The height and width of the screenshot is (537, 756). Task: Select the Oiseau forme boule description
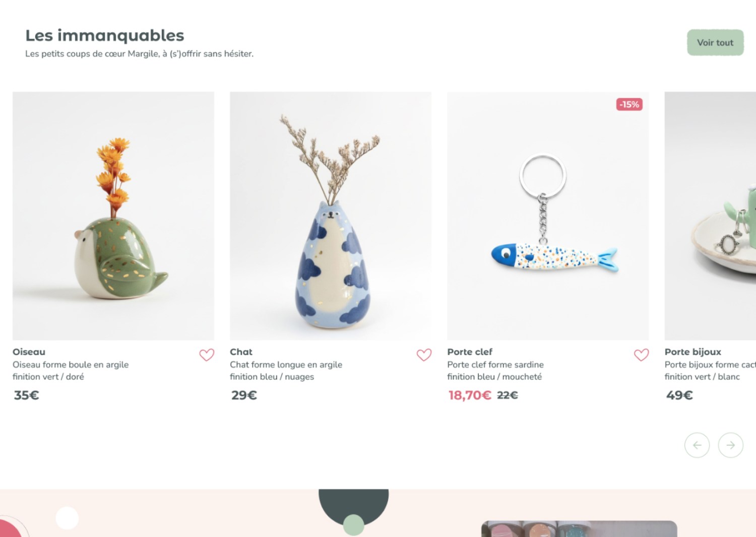click(x=71, y=370)
